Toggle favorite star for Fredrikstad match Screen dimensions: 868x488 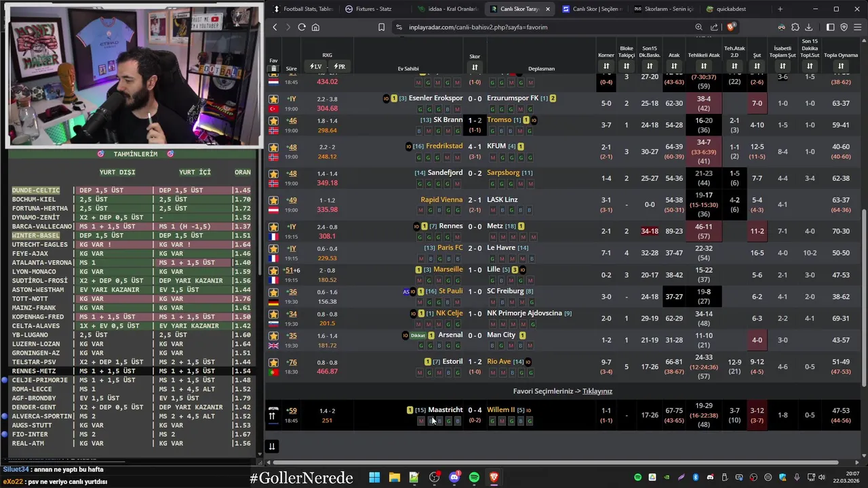(x=273, y=147)
